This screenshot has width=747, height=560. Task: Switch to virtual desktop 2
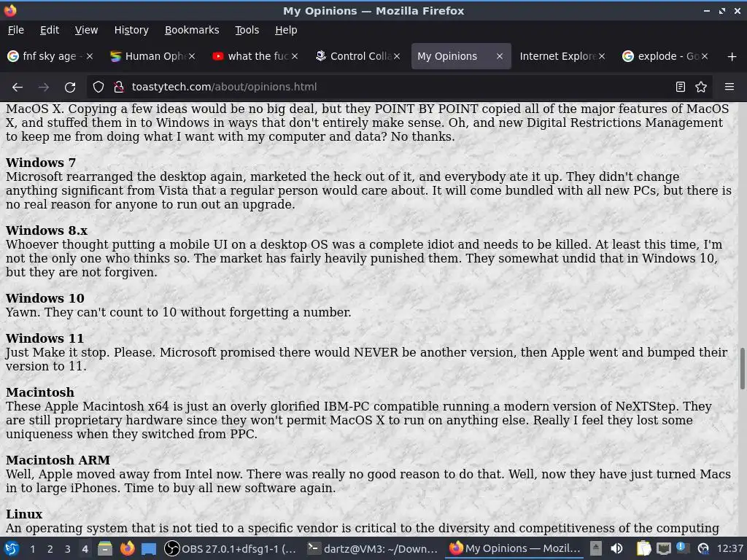[50, 549]
